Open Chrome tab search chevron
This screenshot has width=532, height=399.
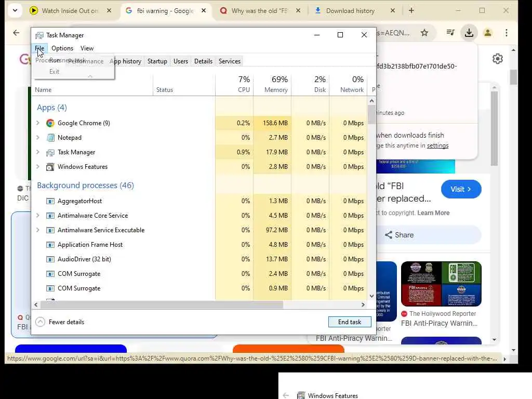(15, 10)
